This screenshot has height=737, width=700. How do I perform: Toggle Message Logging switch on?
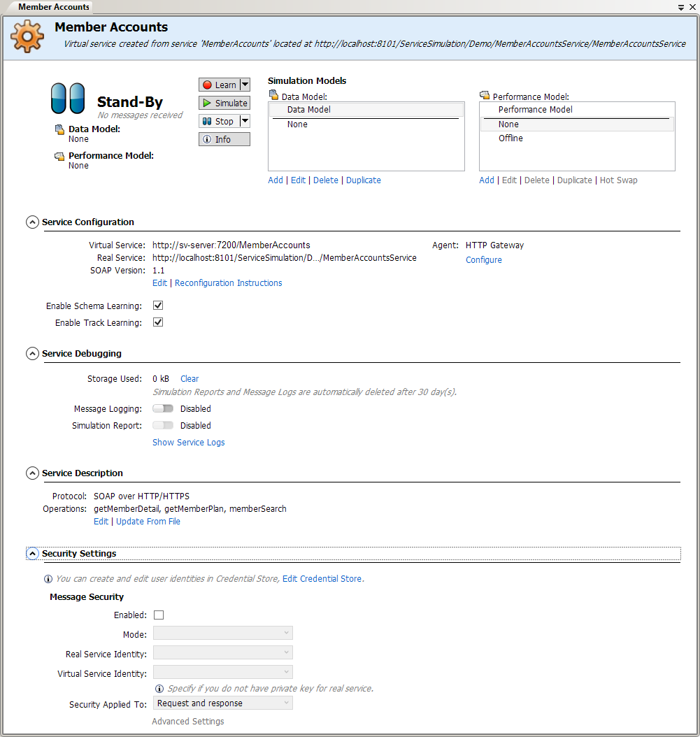(x=163, y=408)
